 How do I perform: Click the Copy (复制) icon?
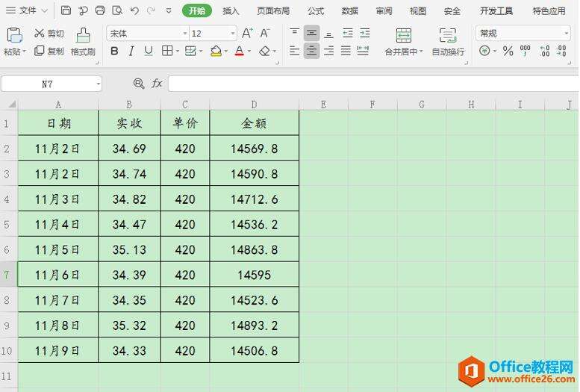40,51
